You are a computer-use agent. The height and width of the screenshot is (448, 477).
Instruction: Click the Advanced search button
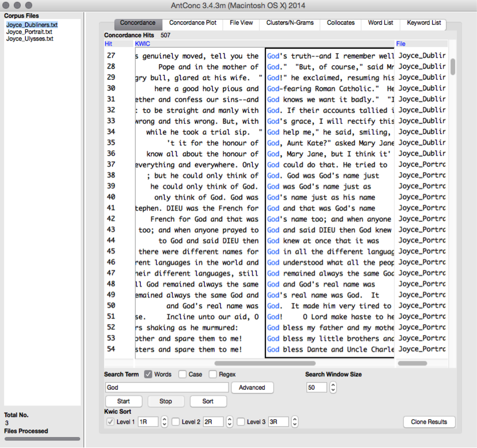tap(252, 387)
